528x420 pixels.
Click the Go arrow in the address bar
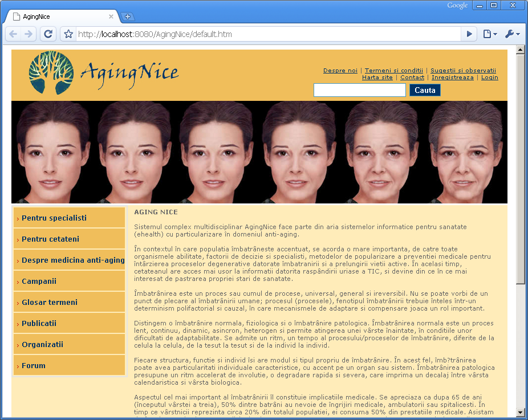469,34
